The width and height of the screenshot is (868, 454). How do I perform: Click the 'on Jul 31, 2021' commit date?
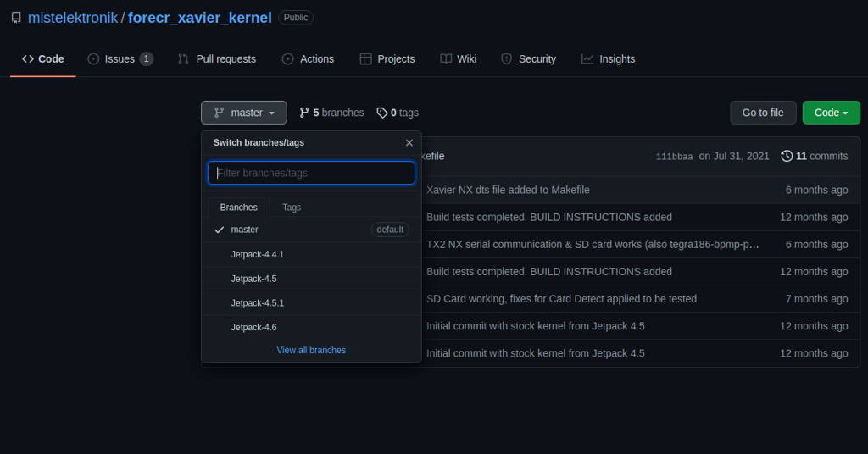coord(733,156)
